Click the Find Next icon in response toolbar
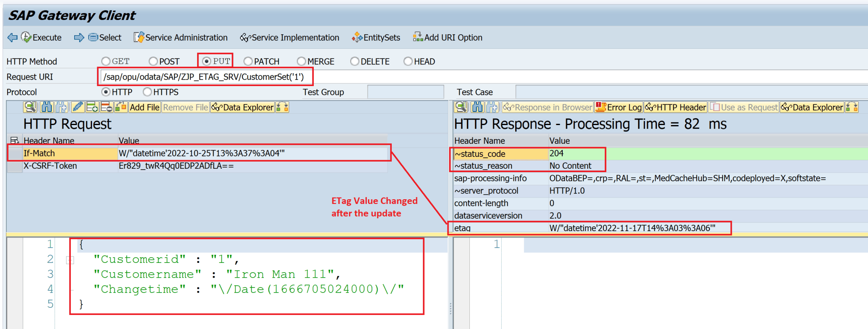The height and width of the screenshot is (329, 868). click(492, 107)
